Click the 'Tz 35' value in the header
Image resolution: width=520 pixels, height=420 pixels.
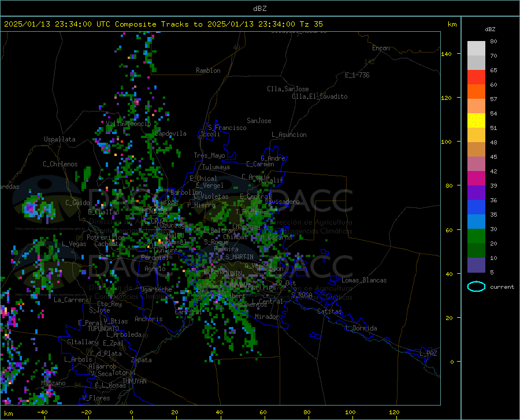point(311,24)
